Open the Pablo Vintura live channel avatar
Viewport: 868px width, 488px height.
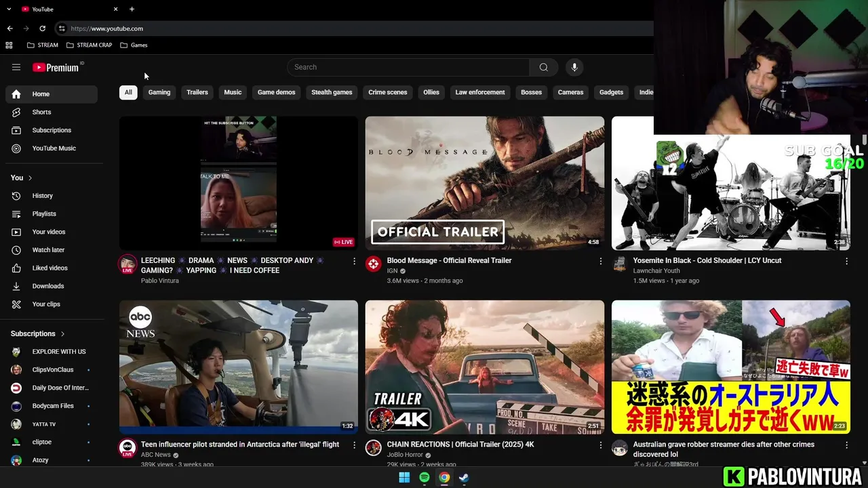(127, 264)
